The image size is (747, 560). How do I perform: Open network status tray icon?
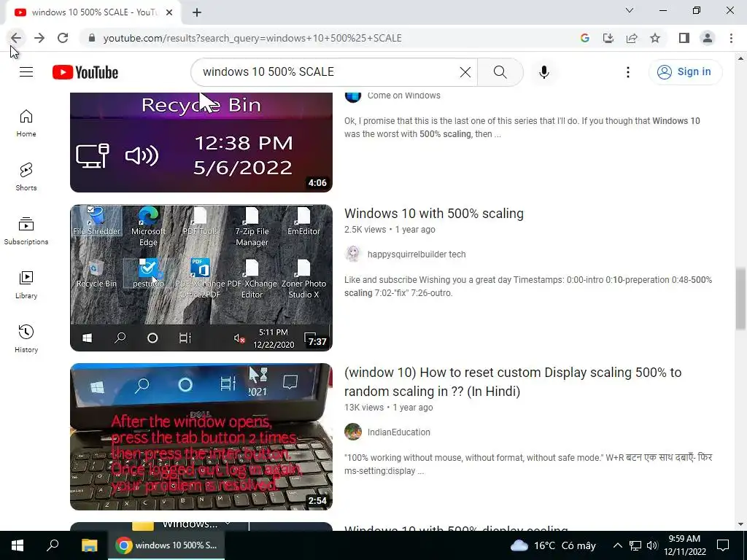(635, 545)
